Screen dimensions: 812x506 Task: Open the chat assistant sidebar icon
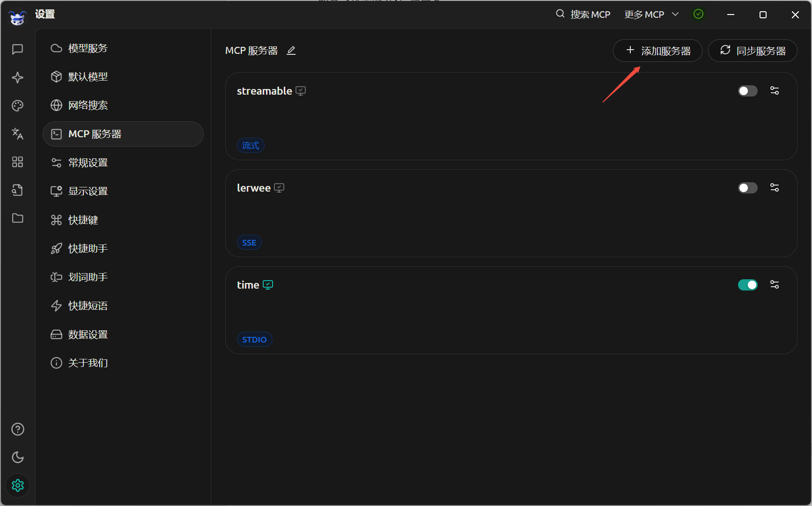click(x=18, y=49)
